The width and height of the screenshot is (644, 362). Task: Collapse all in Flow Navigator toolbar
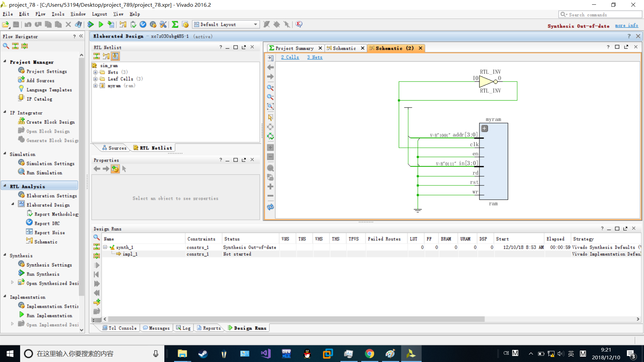click(15, 46)
